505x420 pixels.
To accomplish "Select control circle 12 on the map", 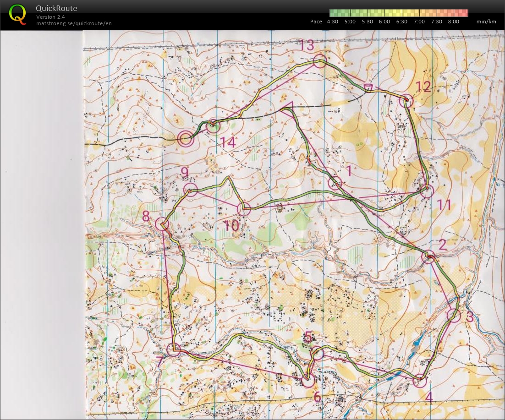I will coord(406,101).
